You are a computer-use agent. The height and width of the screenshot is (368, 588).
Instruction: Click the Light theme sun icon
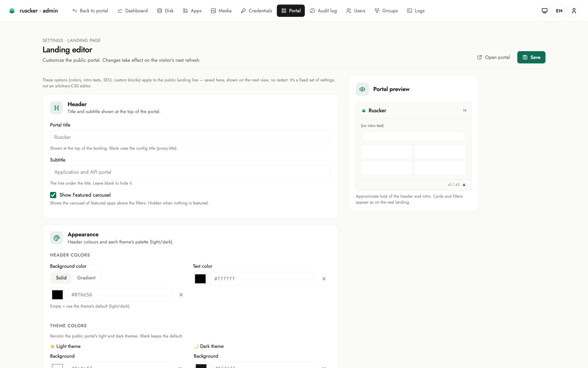click(53, 346)
